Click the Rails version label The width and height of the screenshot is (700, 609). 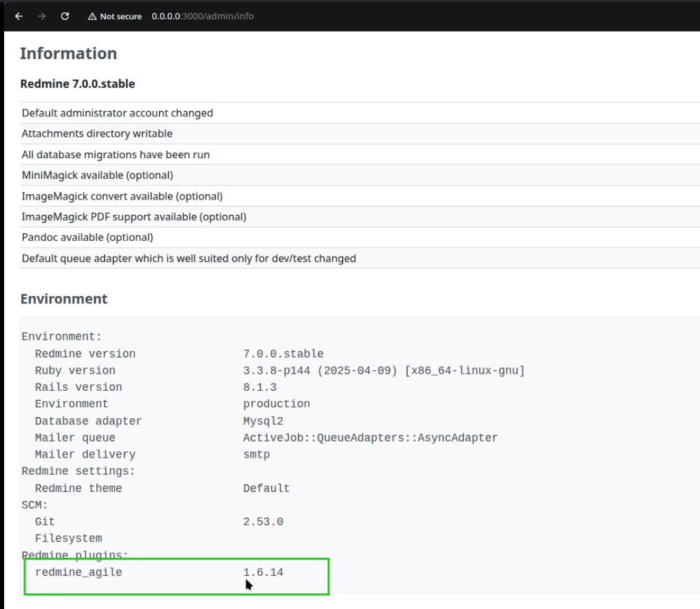(x=78, y=387)
